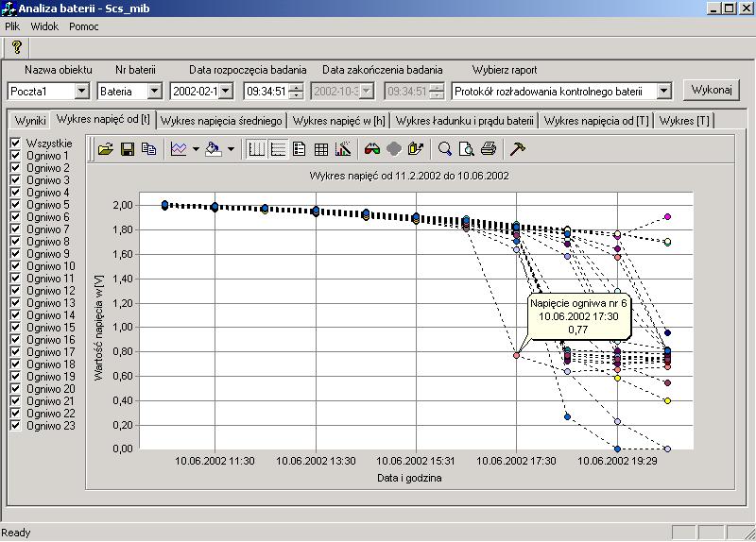Toggle the chart legend icon
This screenshot has width=756, height=542.
click(300, 149)
